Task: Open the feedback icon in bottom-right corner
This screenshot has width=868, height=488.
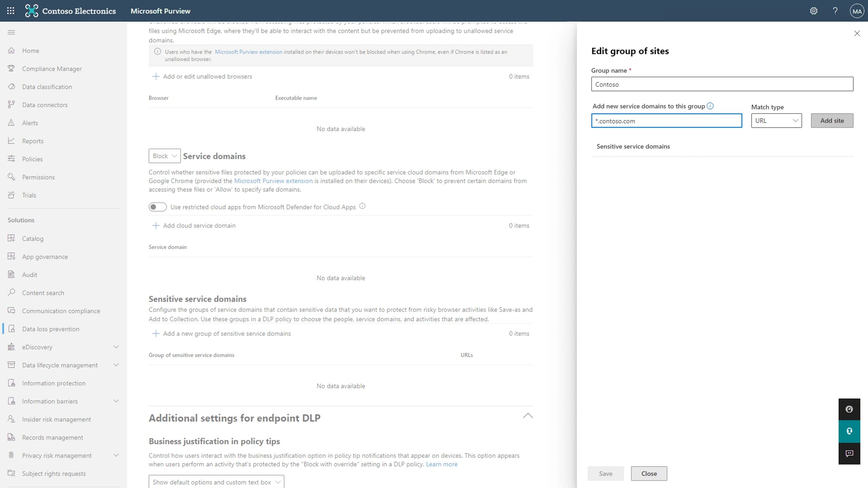Action: (x=849, y=454)
